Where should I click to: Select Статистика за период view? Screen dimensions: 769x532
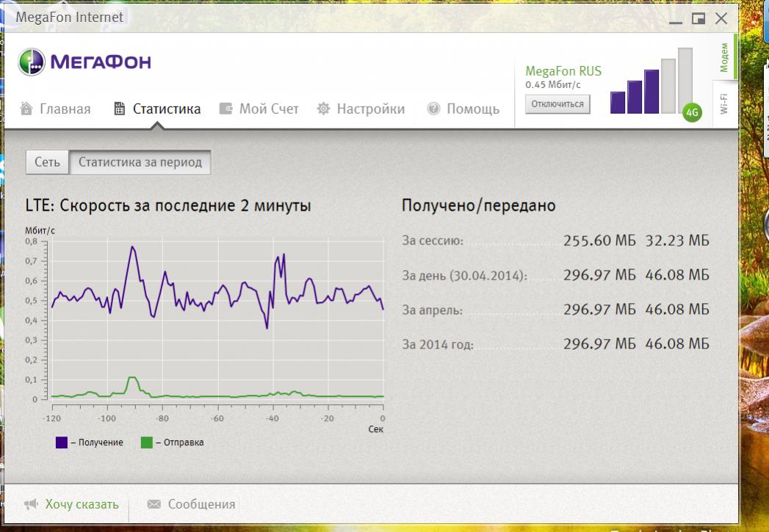pyautogui.click(x=140, y=162)
